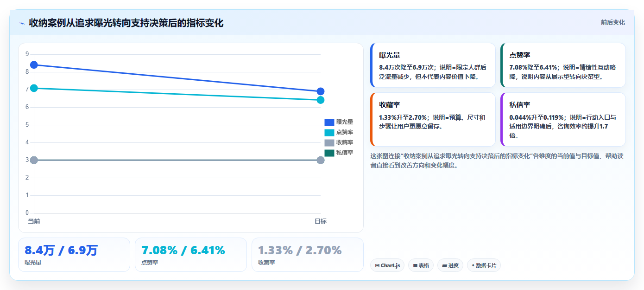Click the description paragraph starting 这张图连接
Screen dimensions: 644x290
pos(497,161)
